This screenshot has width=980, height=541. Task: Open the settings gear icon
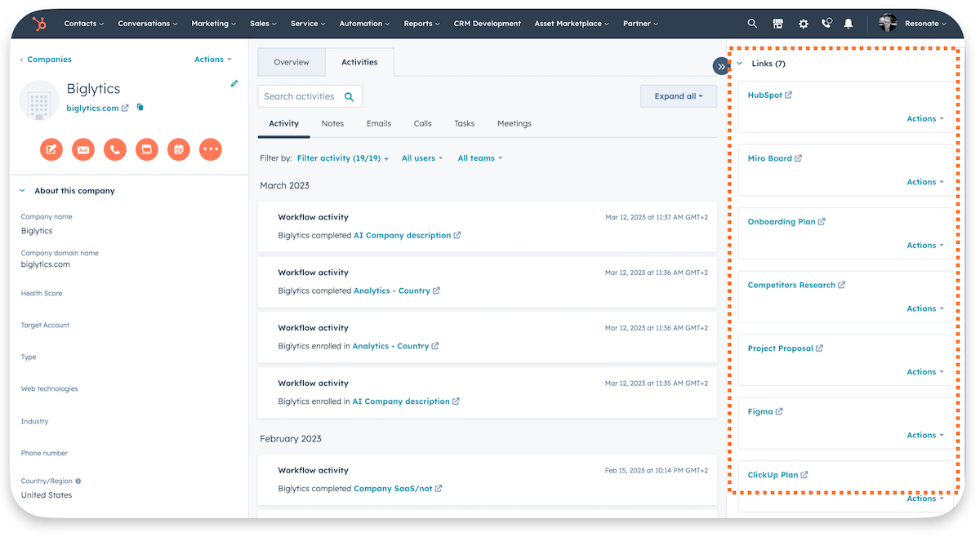(803, 24)
